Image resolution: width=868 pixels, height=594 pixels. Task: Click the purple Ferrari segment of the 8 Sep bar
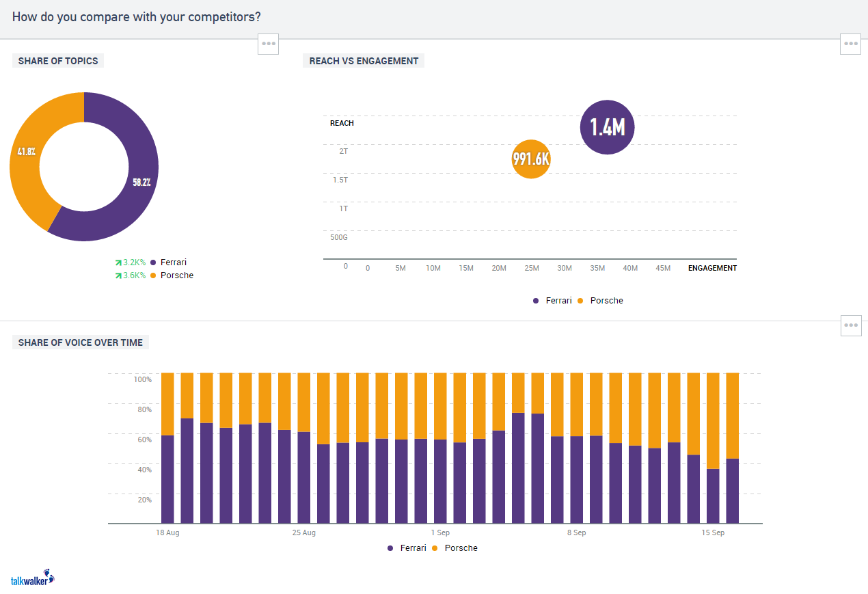point(577,480)
